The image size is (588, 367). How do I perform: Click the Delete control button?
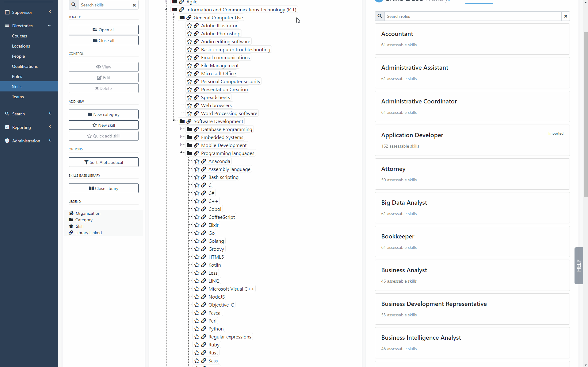coord(104,88)
